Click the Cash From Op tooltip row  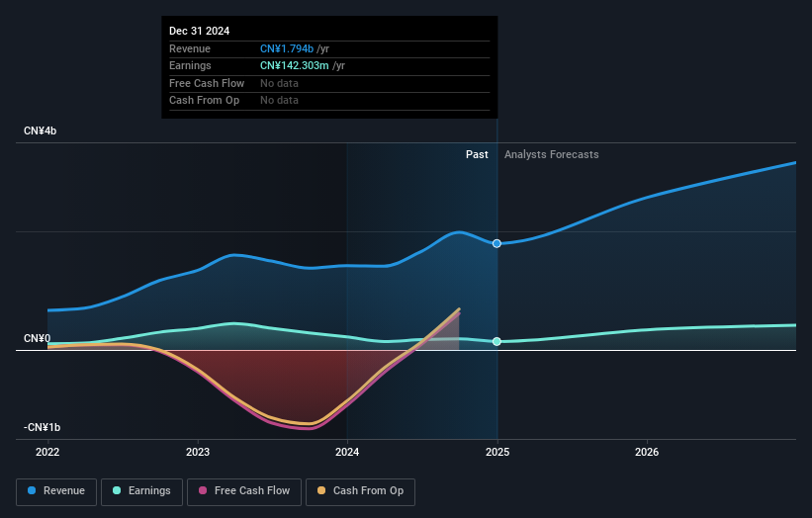pyautogui.click(x=329, y=101)
